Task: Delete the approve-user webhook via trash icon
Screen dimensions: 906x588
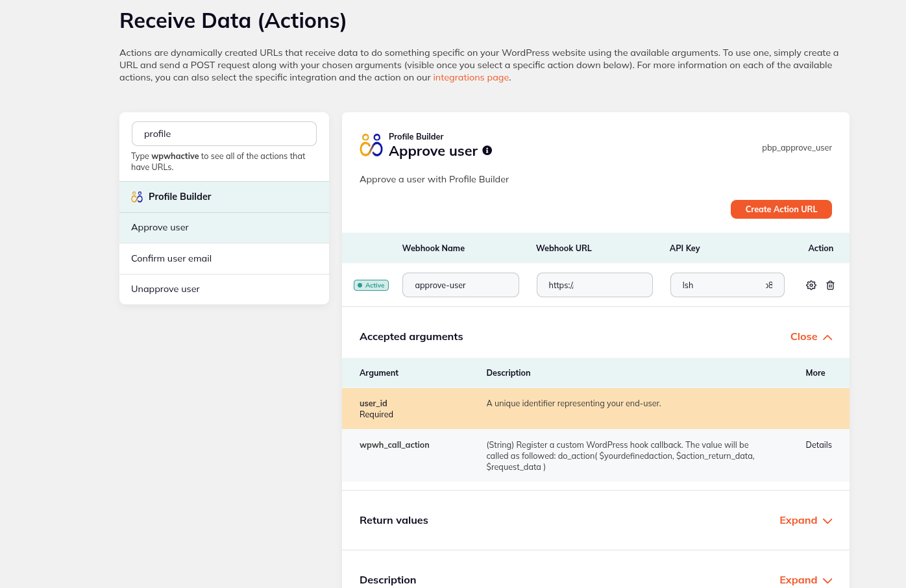Action: 830,285
